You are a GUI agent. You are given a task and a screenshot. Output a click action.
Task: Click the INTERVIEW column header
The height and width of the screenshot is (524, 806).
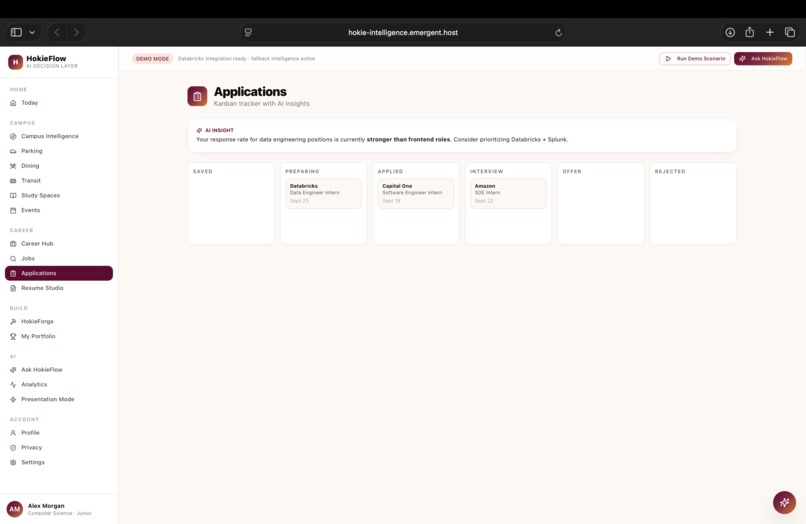(x=486, y=172)
